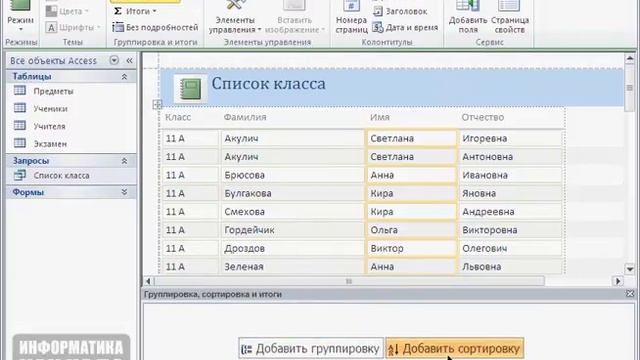Select the Имя column header
Image resolution: width=640 pixels, height=360 pixels.
tap(380, 117)
